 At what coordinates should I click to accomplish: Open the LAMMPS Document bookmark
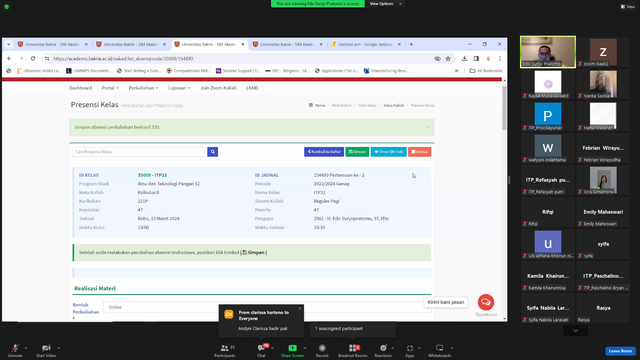pyautogui.click(x=89, y=71)
